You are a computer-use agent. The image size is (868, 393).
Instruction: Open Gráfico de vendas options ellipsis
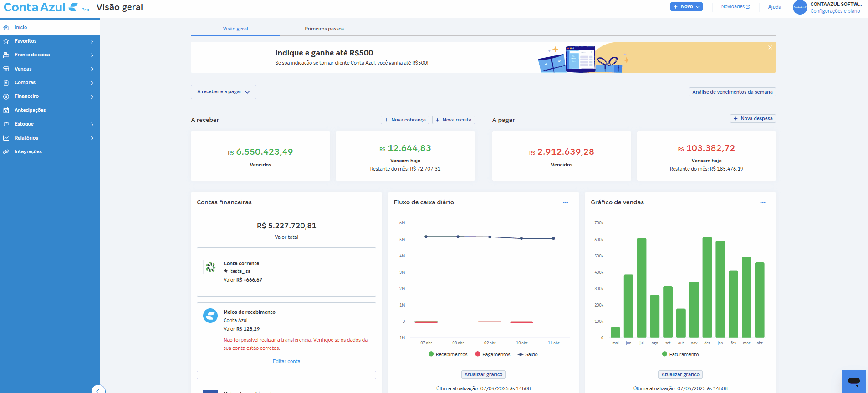click(763, 202)
